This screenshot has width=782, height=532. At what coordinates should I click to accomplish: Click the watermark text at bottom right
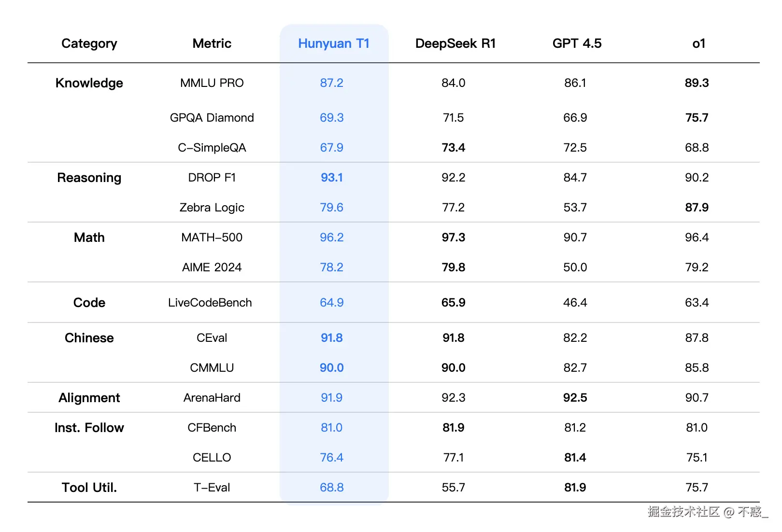tap(708, 511)
